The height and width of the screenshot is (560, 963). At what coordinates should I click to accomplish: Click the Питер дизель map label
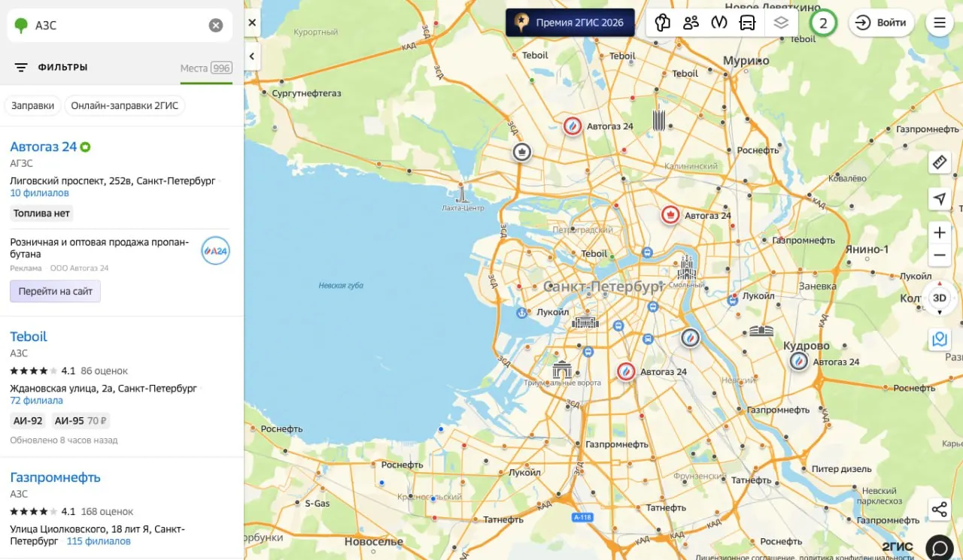click(x=842, y=469)
